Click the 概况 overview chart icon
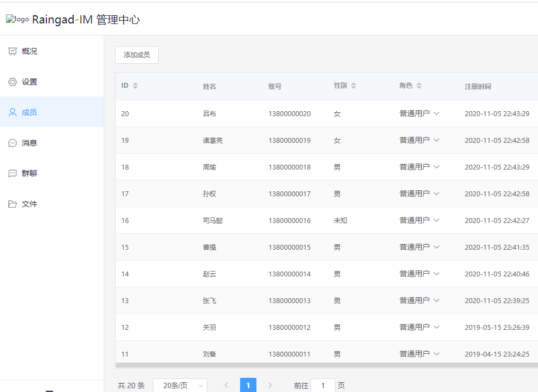Screen dimensions: 538x392 pos(13,51)
